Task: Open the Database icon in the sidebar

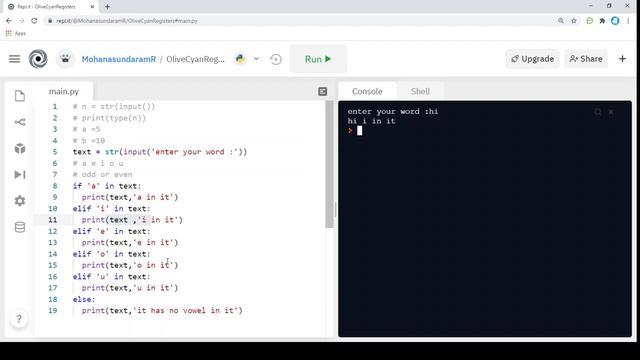Action: click(x=20, y=227)
